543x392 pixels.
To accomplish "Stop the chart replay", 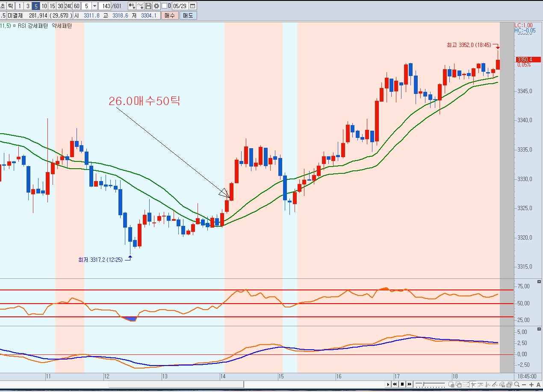I will tap(402, 384).
